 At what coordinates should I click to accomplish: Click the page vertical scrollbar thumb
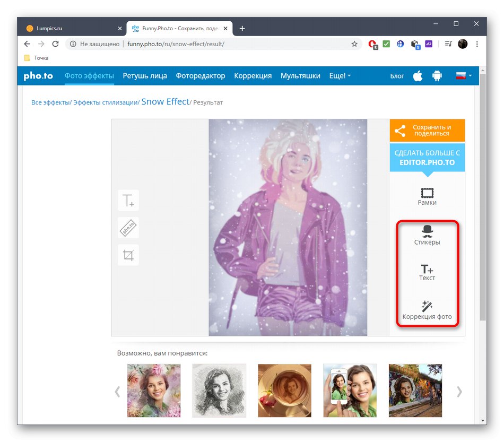pos(482,197)
